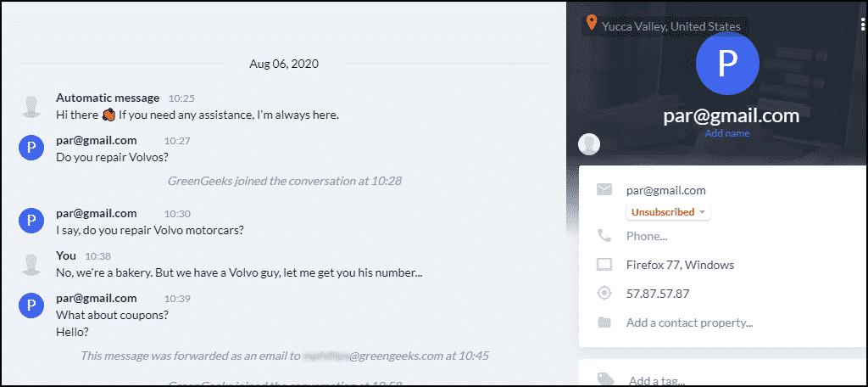Click the Phone... input field

[x=647, y=236]
